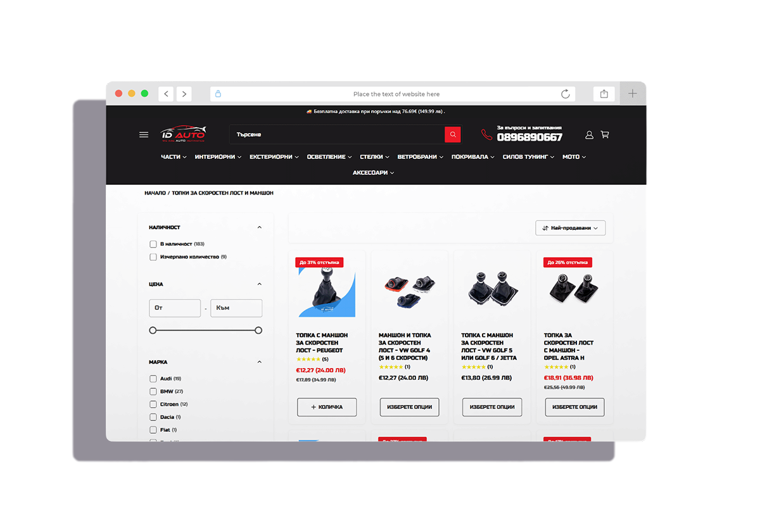
Task: Click the red search magnifier button
Action: click(x=453, y=134)
